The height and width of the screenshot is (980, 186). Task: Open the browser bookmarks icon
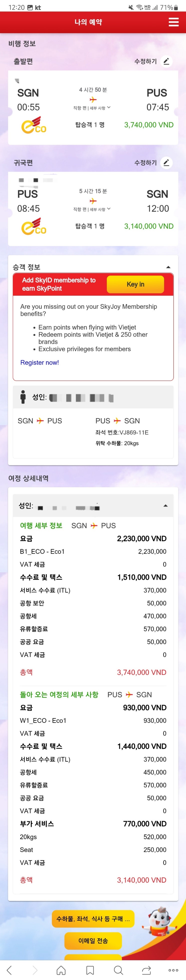click(90, 970)
